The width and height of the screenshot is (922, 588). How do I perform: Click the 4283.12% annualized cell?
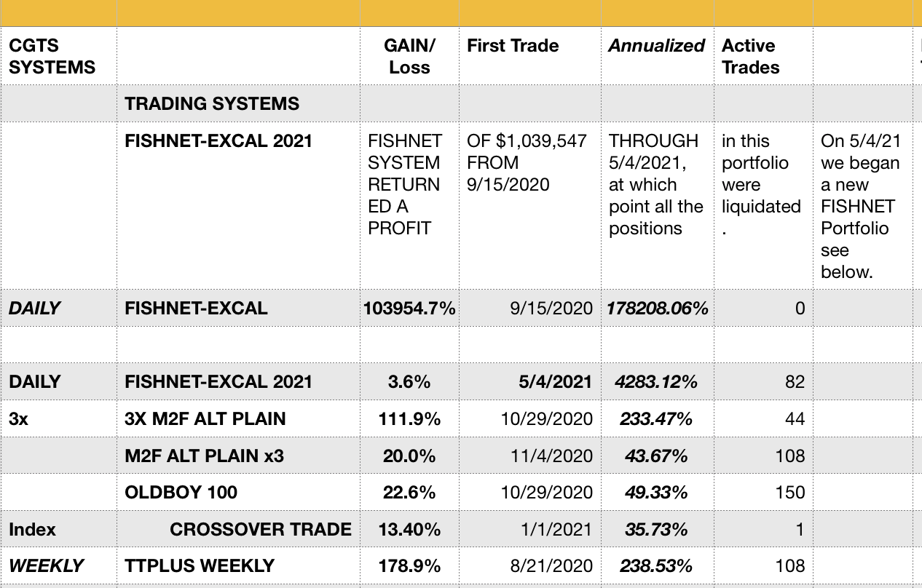658,381
